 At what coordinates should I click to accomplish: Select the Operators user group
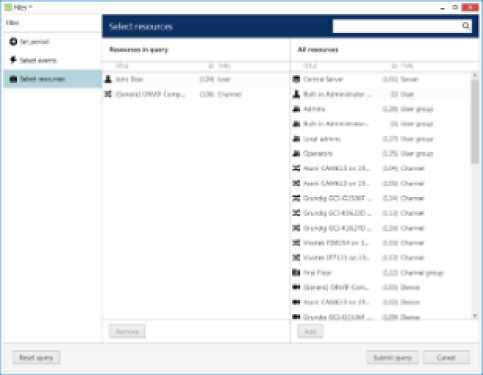[381, 154]
